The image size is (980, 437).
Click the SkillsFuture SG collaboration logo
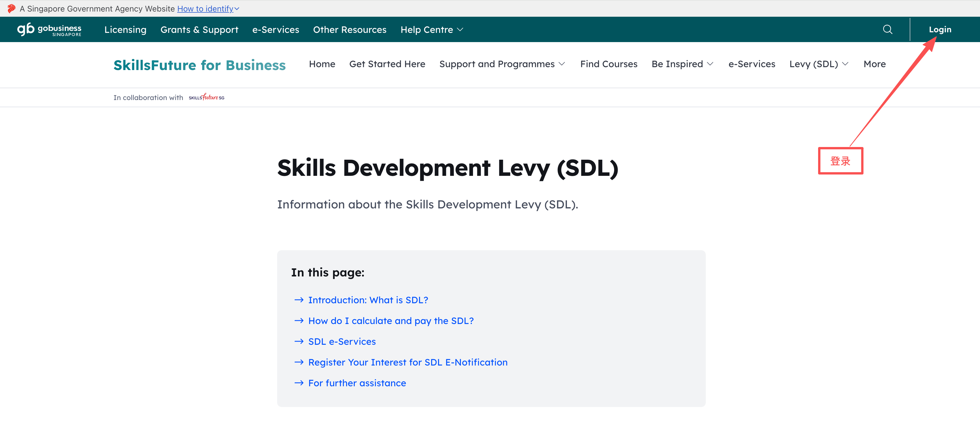tap(206, 97)
